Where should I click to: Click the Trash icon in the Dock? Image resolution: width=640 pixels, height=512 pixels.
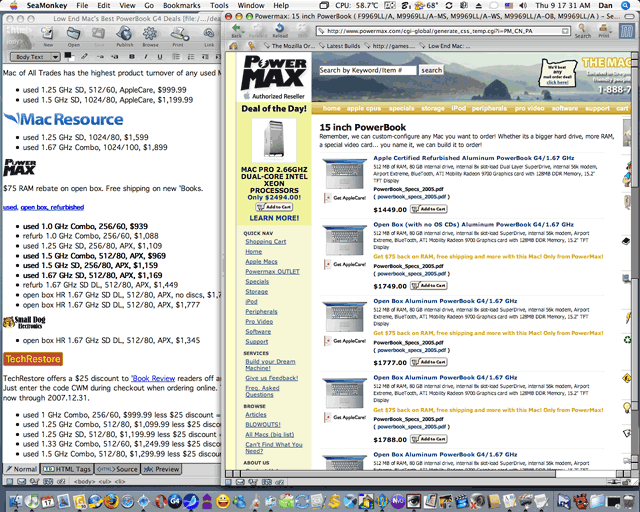click(x=629, y=501)
